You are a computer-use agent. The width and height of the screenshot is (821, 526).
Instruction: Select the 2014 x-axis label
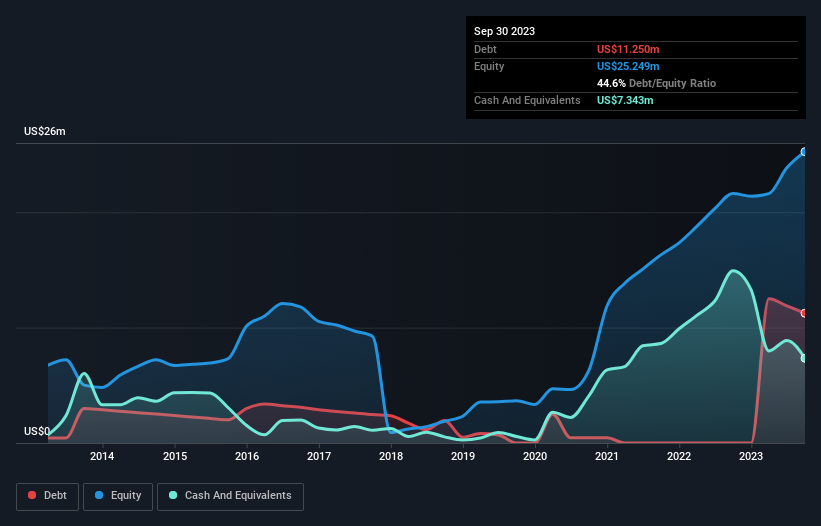102,457
